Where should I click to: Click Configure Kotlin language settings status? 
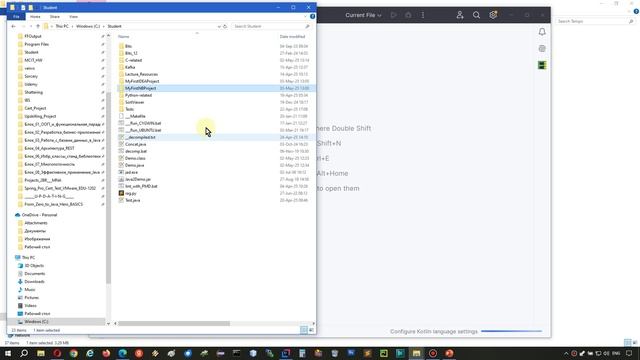[x=433, y=331]
